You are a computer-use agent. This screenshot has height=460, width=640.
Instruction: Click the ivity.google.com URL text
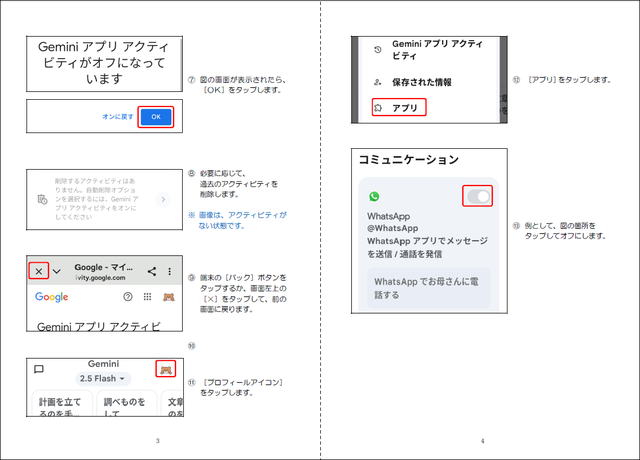tap(100, 278)
